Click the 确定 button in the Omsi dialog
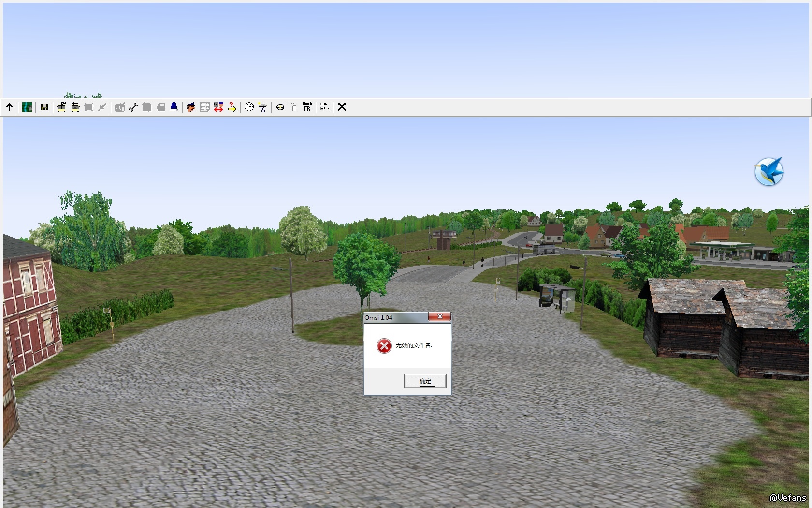This screenshot has height=508, width=812. 425,381
